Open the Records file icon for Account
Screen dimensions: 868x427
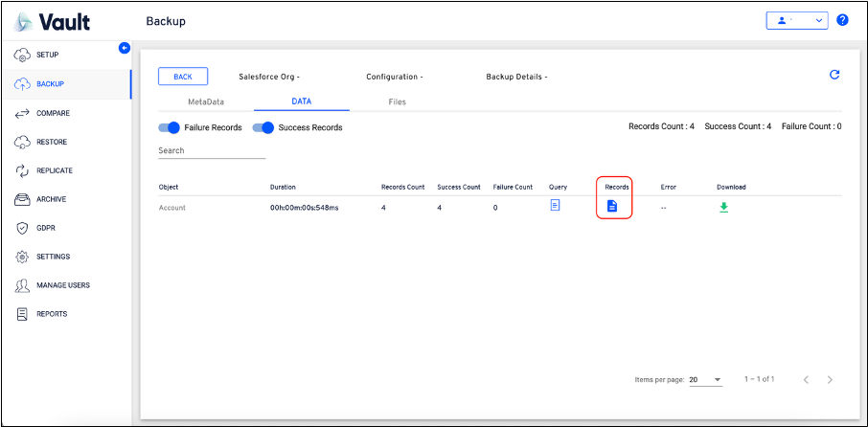(612, 206)
